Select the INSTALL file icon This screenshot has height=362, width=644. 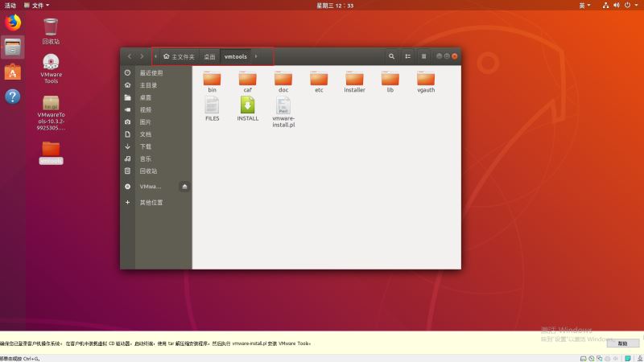(x=248, y=106)
